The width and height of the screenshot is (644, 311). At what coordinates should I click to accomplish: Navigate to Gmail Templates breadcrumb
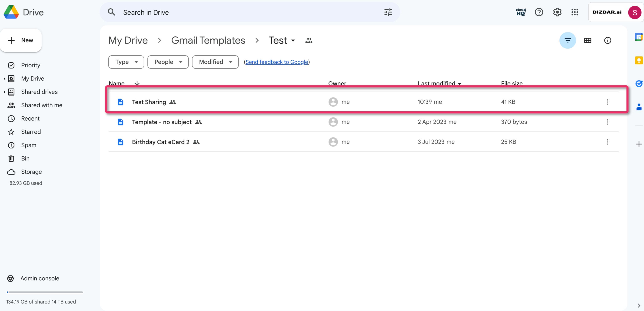208,40
